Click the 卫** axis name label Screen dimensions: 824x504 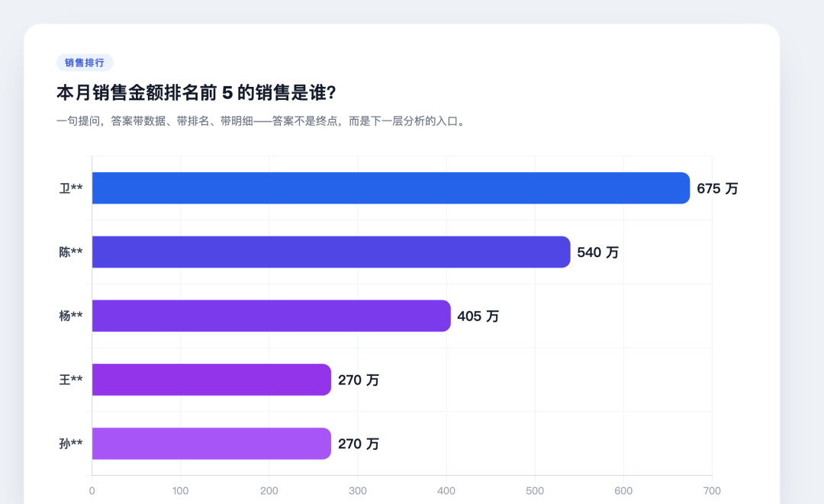coord(71,188)
